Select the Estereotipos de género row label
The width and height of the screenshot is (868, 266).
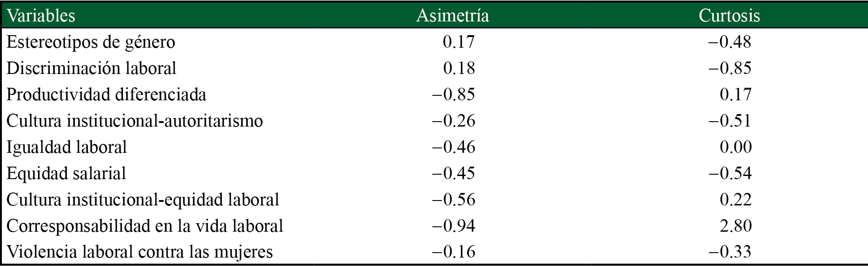click(91, 42)
